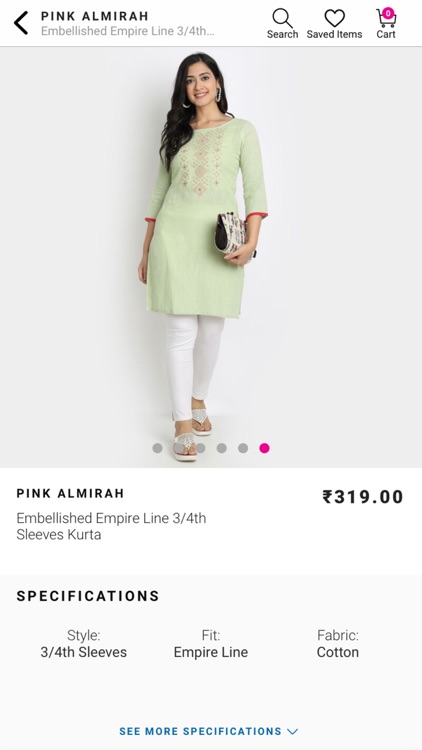The height and width of the screenshot is (750, 422).
Task: Tap the cart item count badge
Action: pos(388,13)
